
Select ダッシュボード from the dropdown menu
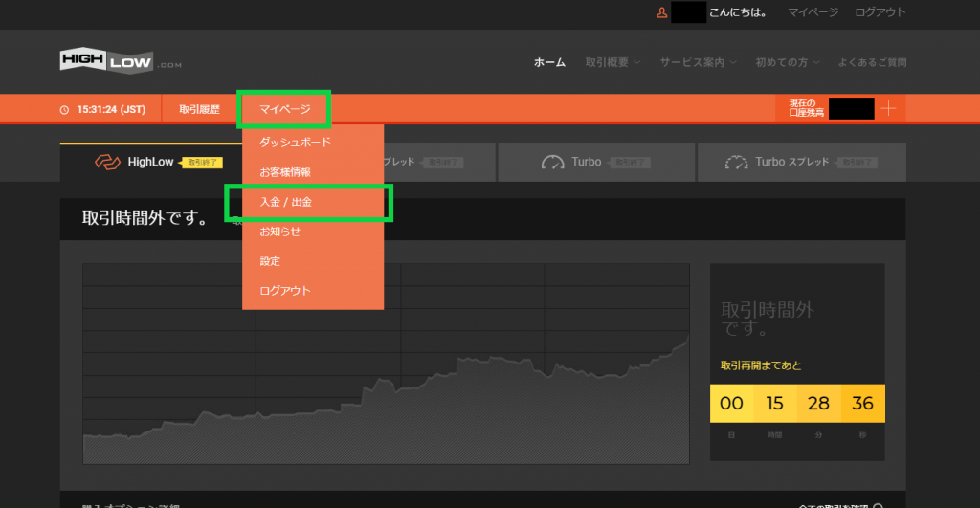[313, 143]
